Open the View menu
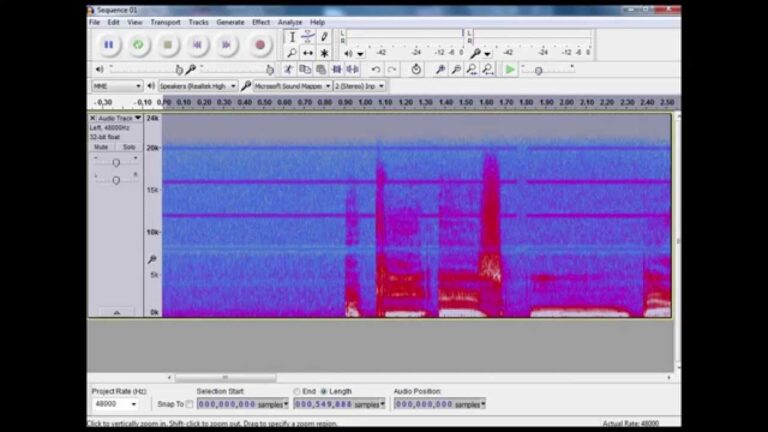This screenshot has height=432, width=768. coord(135,23)
